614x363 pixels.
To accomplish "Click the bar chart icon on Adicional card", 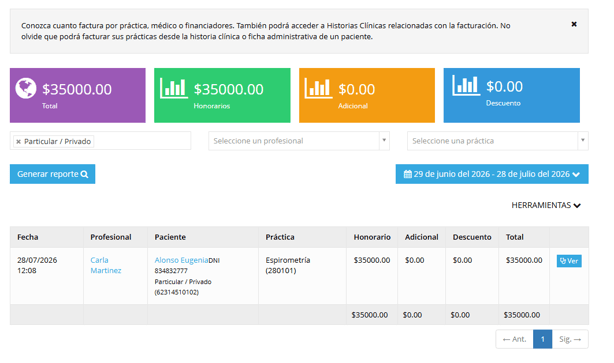I will click(x=318, y=88).
